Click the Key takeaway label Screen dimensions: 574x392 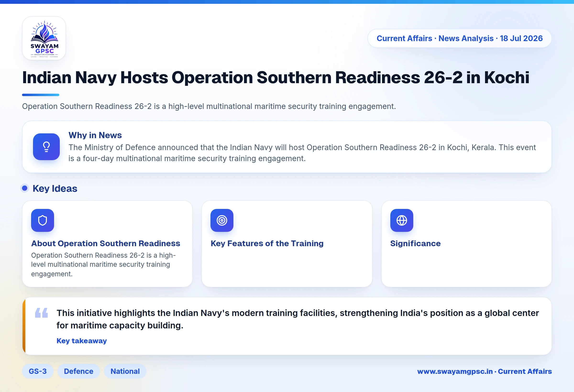[82, 341]
